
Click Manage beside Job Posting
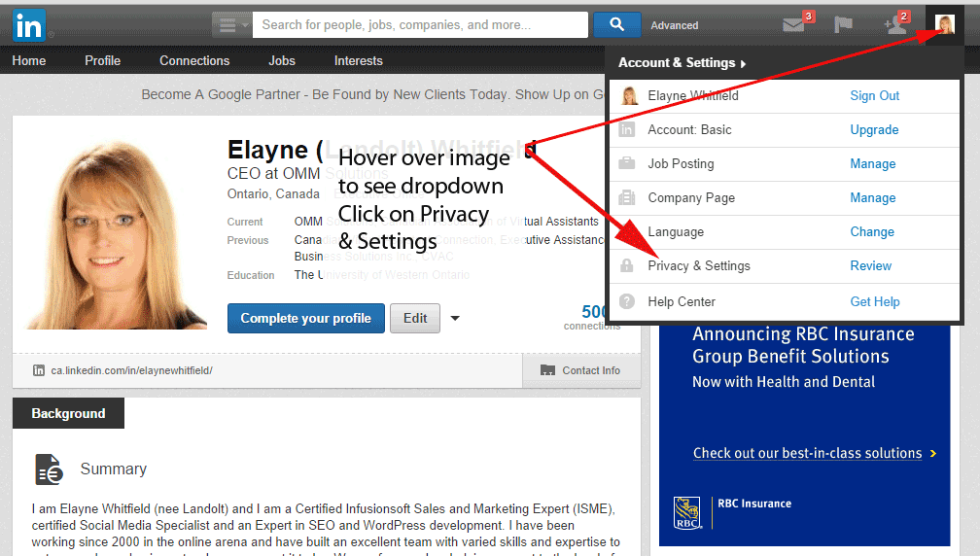pos(872,163)
